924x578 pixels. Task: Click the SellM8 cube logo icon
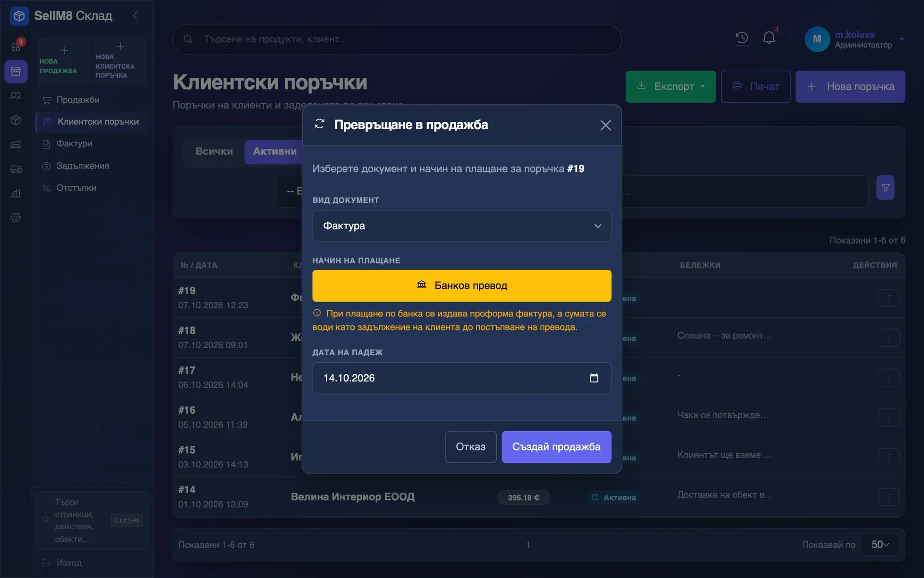tap(19, 16)
